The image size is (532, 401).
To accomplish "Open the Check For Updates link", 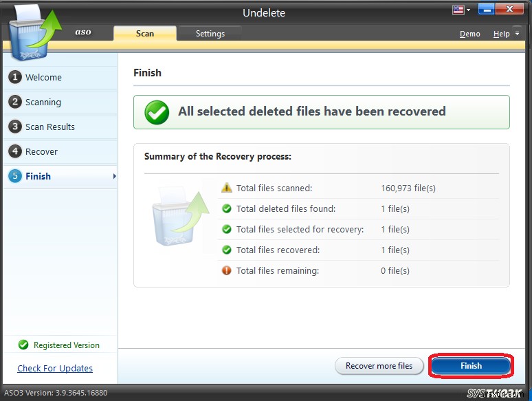I will tap(55, 368).
